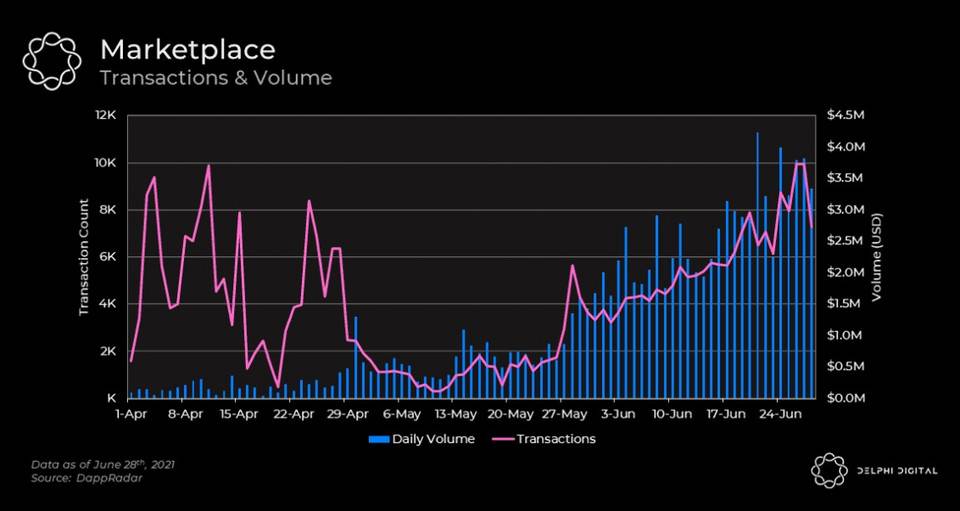Click the Delphi logo beside Marketplace title
This screenshot has width=960, height=511.
pyautogui.click(x=52, y=61)
